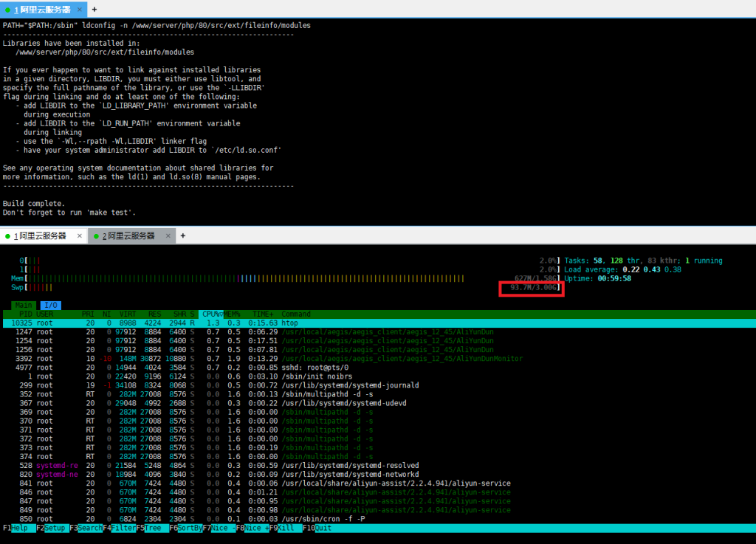Open F2 Setup in htop footer
This screenshot has width=756, height=544.
point(52,528)
